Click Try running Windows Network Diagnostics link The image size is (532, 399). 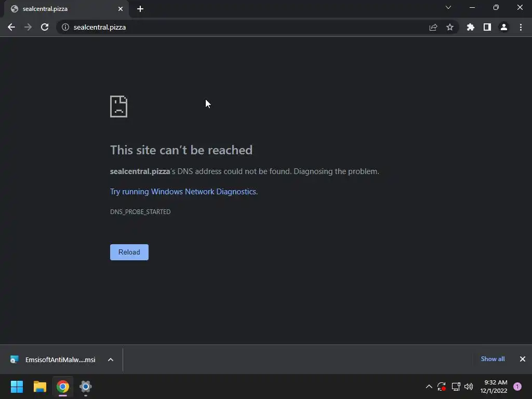(183, 192)
